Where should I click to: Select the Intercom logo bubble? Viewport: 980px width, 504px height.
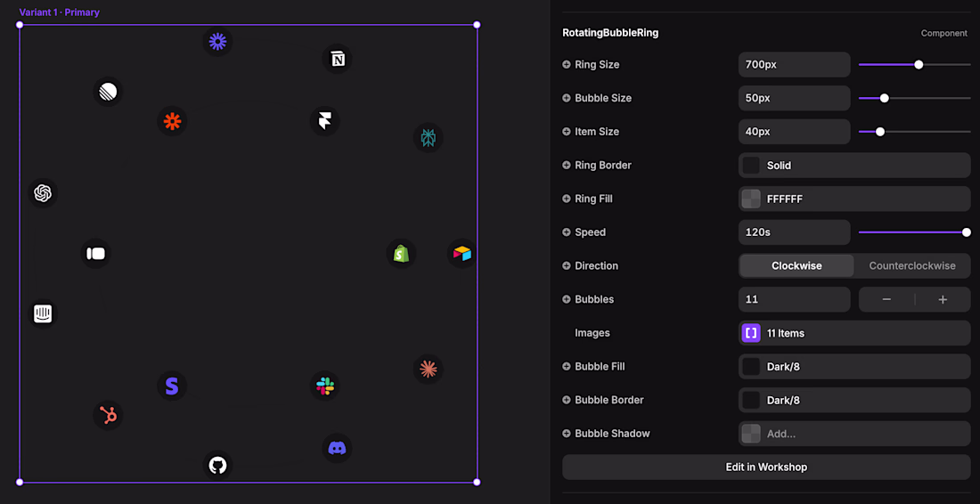(x=43, y=313)
